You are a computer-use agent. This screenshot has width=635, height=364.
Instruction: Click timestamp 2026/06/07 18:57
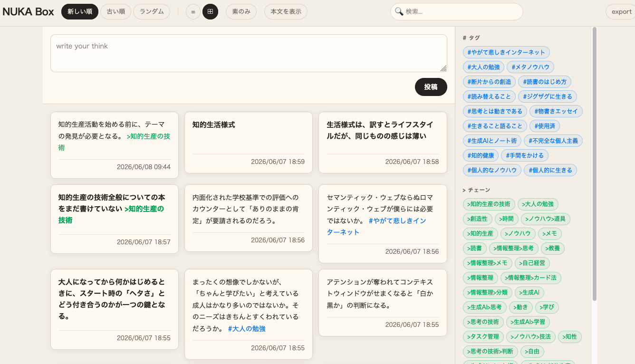point(144,242)
